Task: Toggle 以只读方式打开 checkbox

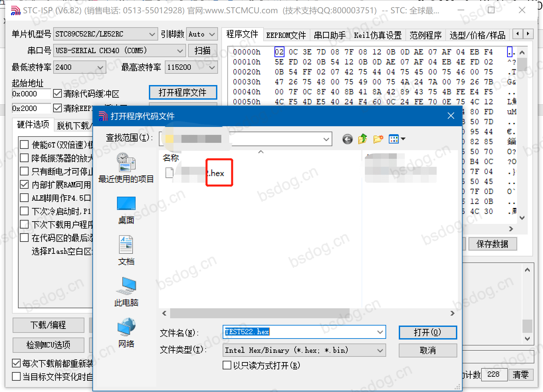Action: pos(227,365)
